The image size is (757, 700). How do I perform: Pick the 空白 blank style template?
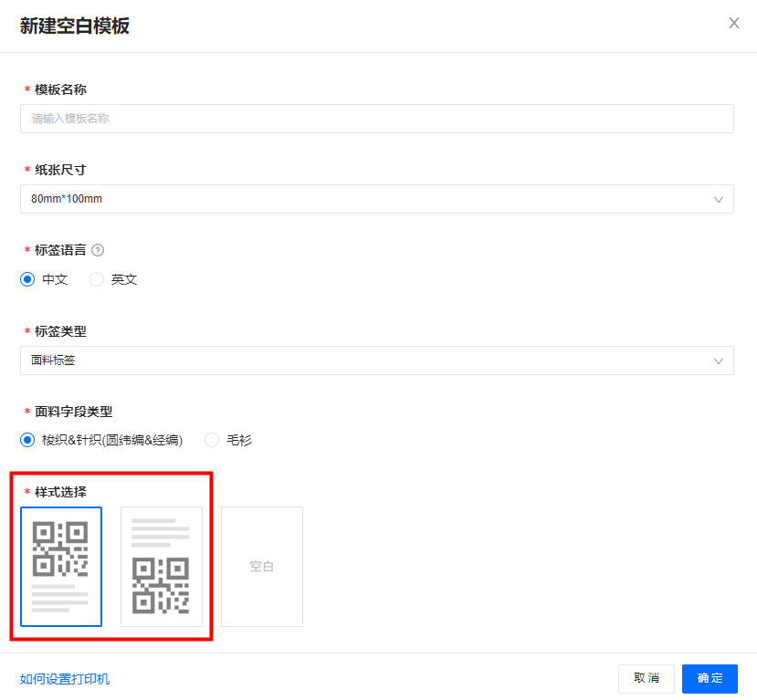pyautogui.click(x=262, y=567)
